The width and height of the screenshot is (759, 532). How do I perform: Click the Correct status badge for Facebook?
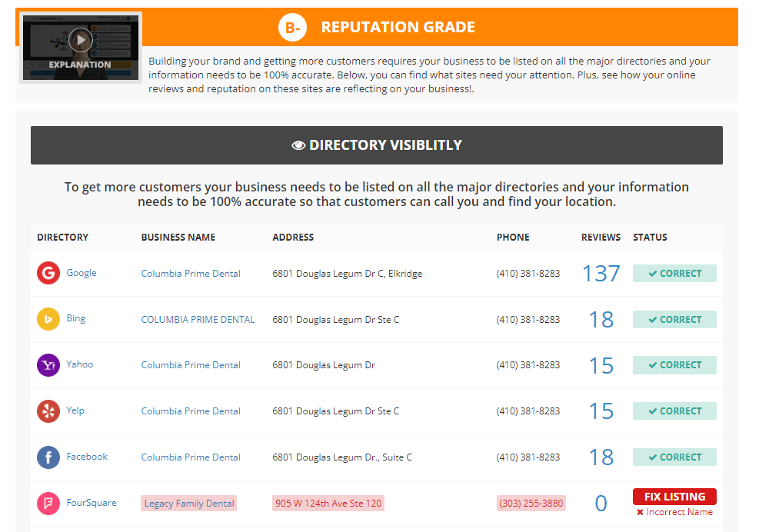click(674, 457)
